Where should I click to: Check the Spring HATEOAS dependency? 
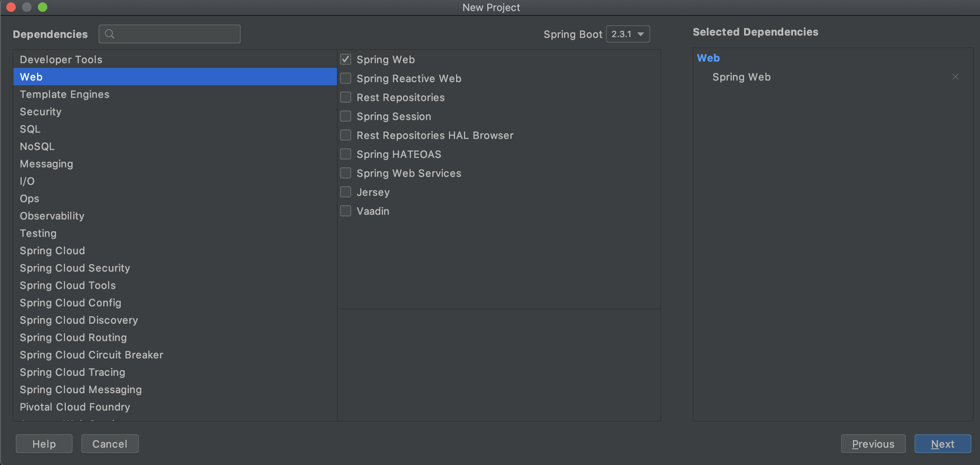pos(346,154)
